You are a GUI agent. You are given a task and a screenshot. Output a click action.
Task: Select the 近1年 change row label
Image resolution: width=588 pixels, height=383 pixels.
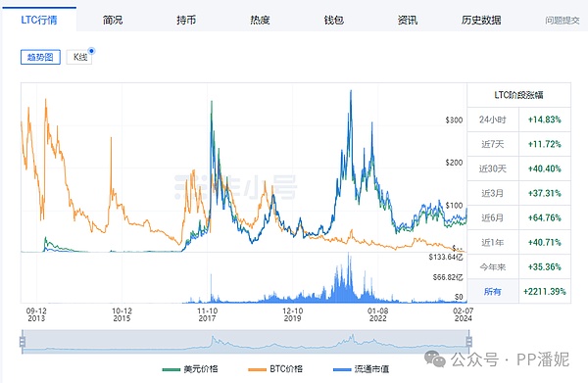coord(493,243)
